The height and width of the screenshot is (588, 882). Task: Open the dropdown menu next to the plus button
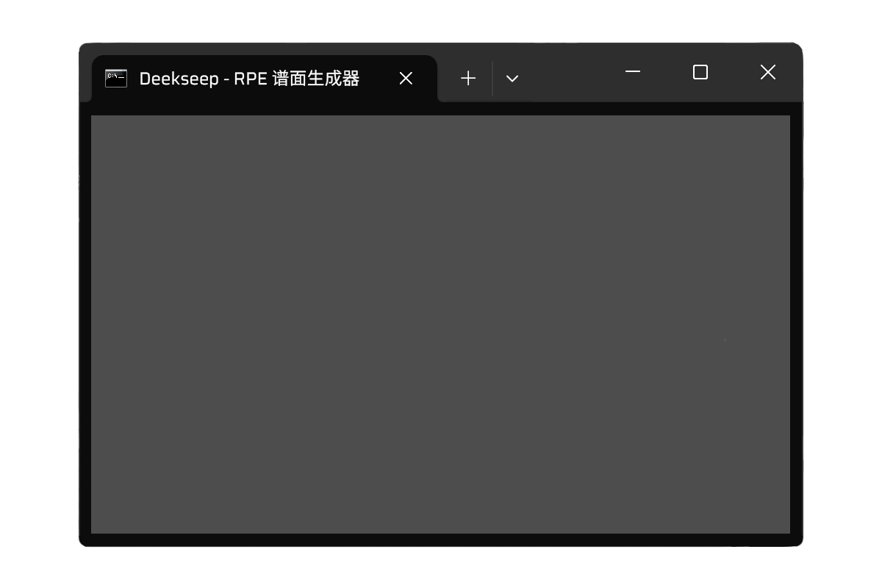coord(512,79)
